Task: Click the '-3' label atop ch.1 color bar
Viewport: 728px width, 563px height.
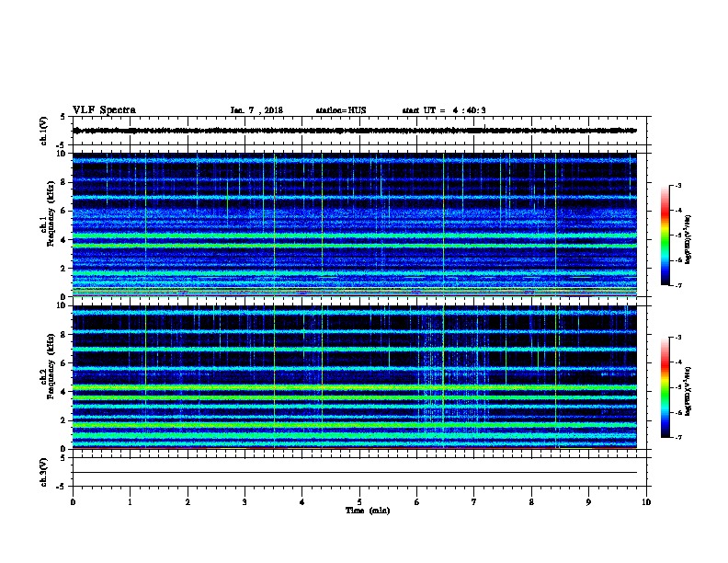Action: [677, 185]
